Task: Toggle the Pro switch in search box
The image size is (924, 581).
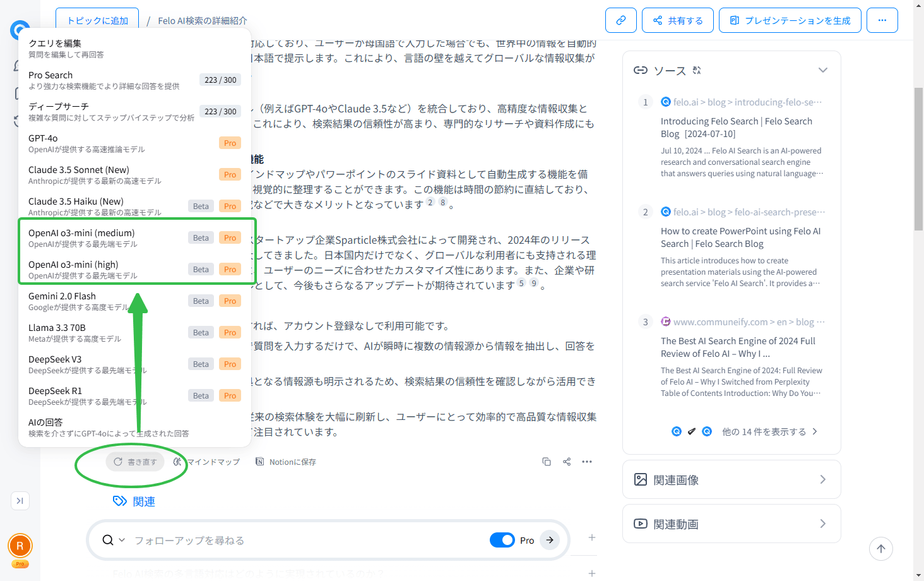Action: pos(502,540)
